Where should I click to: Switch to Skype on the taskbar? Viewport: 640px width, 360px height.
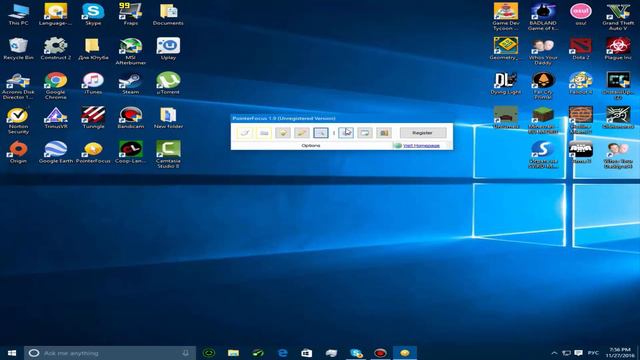click(356, 353)
